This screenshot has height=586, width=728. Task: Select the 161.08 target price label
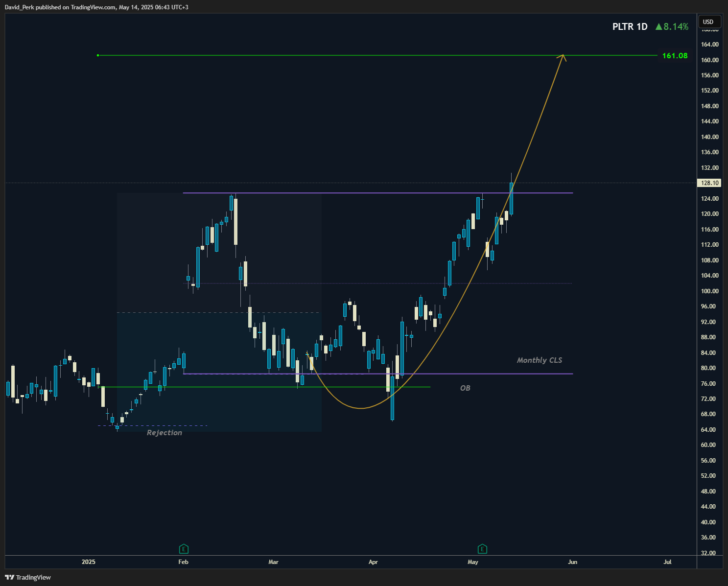click(675, 56)
